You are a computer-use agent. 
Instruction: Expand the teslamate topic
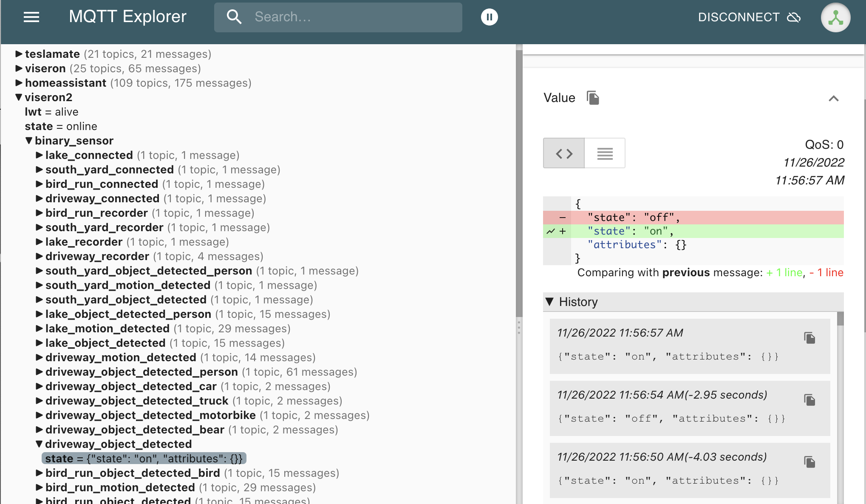[x=19, y=54]
